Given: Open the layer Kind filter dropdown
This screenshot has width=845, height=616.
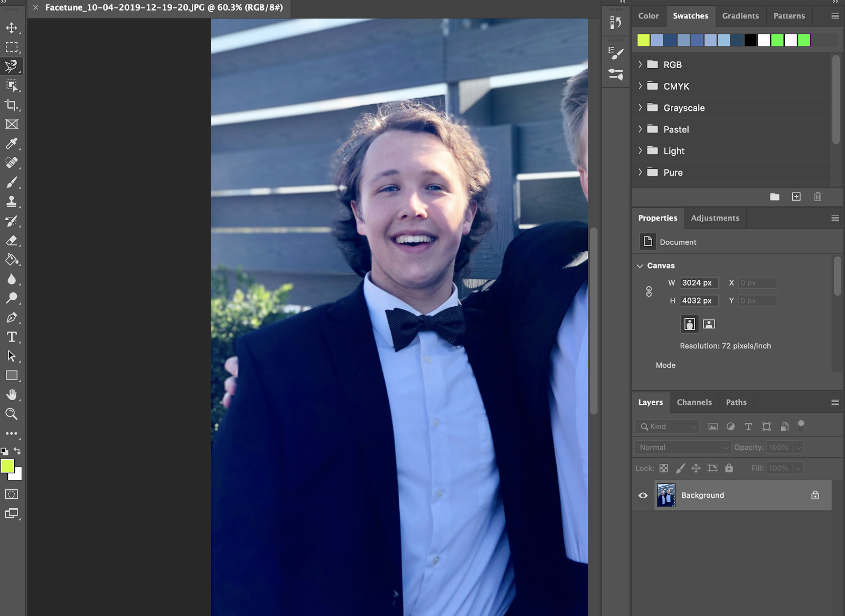Looking at the screenshot, I should pos(668,427).
